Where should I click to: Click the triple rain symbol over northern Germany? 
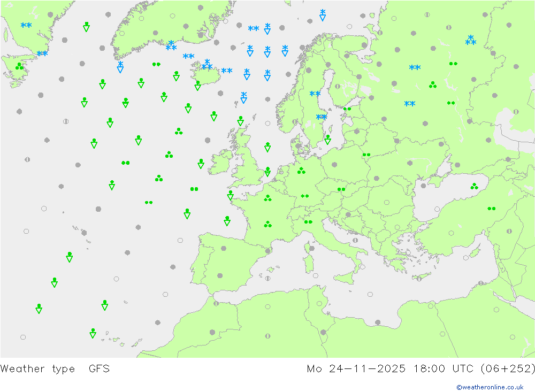pos(301,171)
